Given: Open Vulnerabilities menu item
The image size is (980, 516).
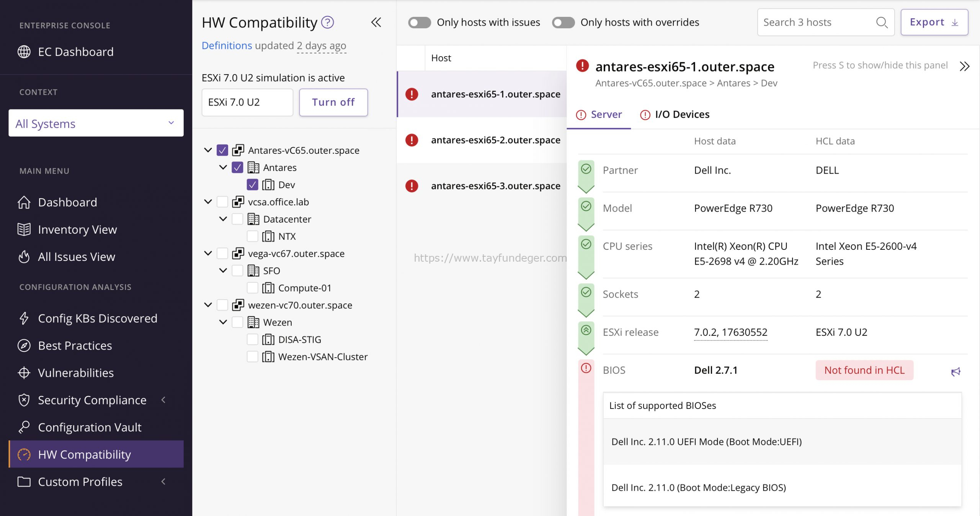Looking at the screenshot, I should 96,373.
